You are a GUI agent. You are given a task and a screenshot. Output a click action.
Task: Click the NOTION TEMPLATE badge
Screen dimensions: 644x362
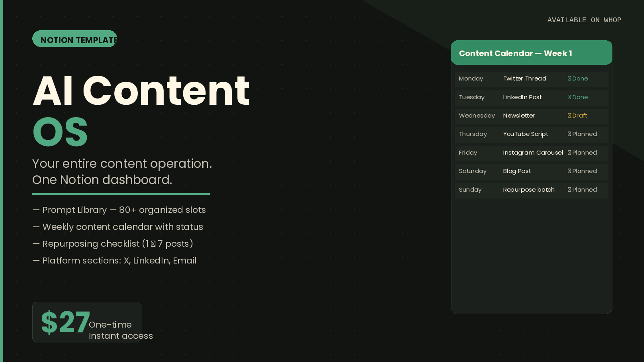(75, 39)
